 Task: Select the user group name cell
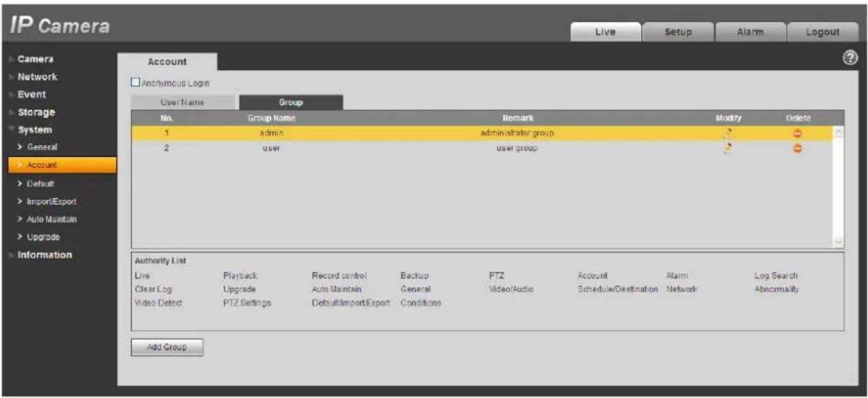click(271, 148)
